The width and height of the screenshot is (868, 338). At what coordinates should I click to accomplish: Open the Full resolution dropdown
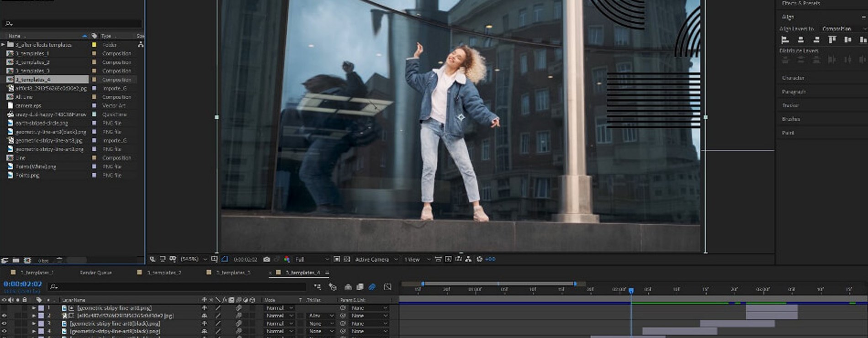[312, 259]
